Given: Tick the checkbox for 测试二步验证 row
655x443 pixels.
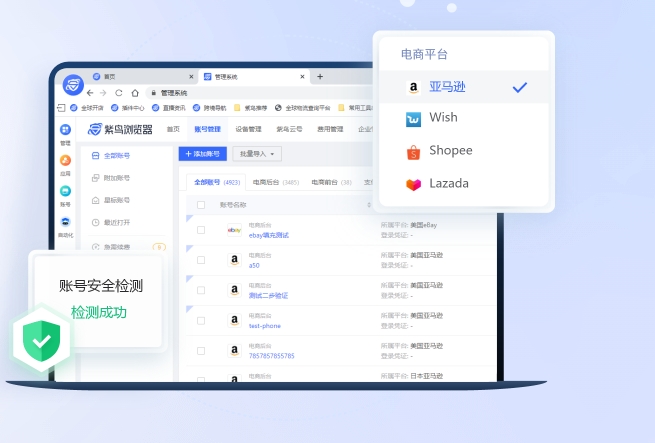Looking at the screenshot, I should pyautogui.click(x=201, y=290).
